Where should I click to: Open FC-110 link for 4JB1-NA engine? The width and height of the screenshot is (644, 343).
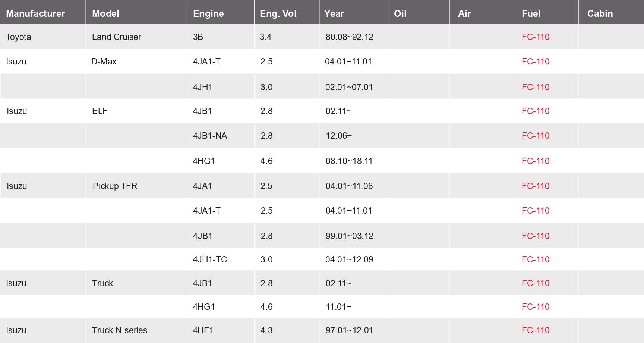pyautogui.click(x=536, y=136)
